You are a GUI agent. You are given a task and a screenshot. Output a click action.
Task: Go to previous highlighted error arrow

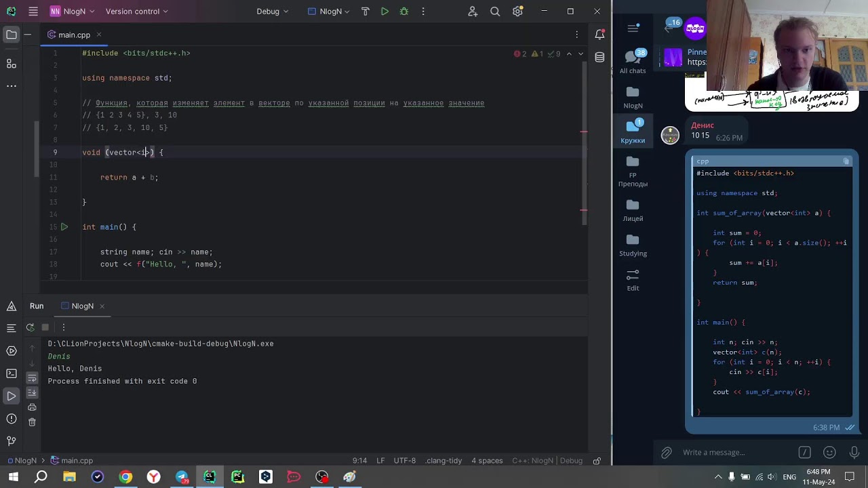coord(569,54)
